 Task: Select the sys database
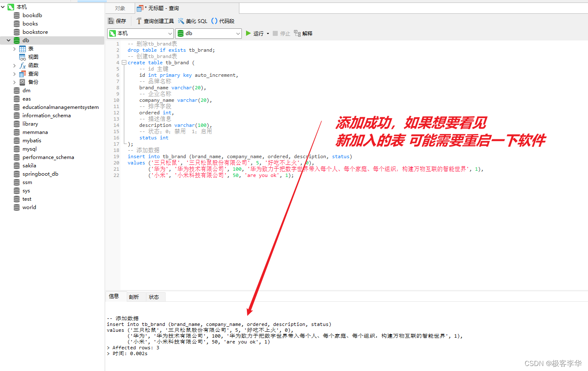click(26, 191)
